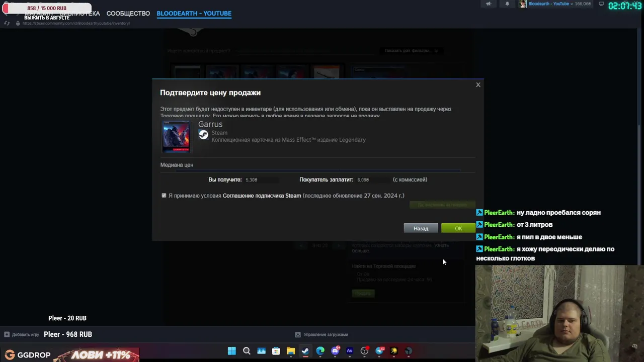Click the Bloodearth account avatar
Viewport: 644px width, 362px height.
(523, 4)
